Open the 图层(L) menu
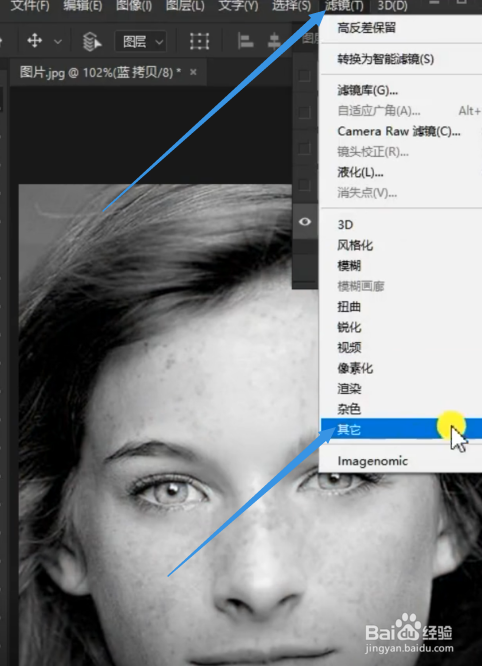The height and width of the screenshot is (666, 482). [x=185, y=6]
